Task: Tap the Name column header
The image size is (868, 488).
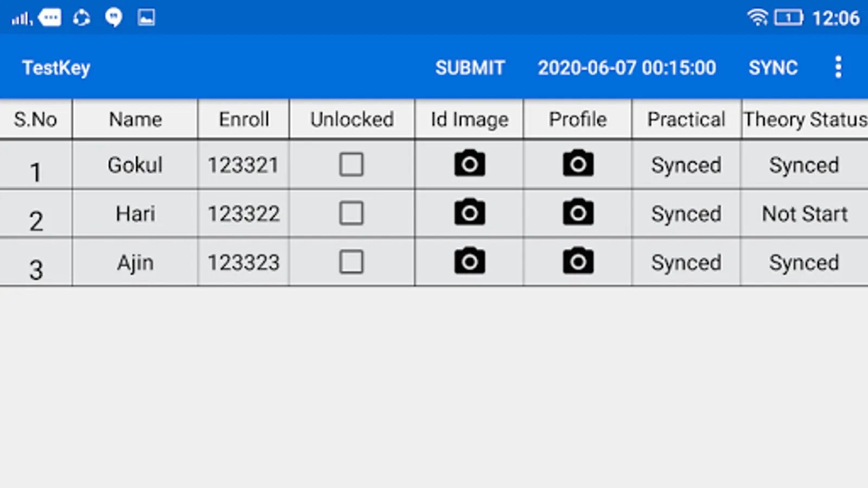Action: pyautogui.click(x=135, y=119)
